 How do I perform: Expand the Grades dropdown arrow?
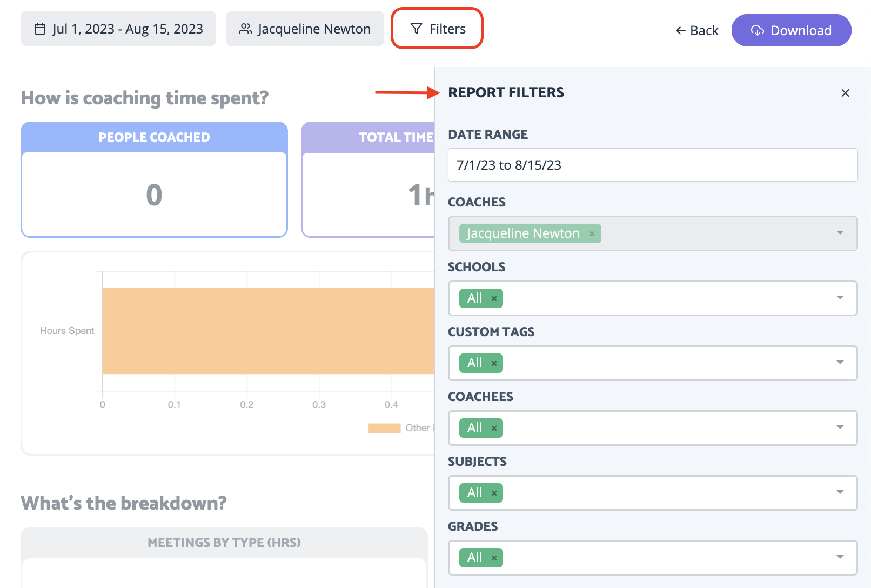(840, 557)
